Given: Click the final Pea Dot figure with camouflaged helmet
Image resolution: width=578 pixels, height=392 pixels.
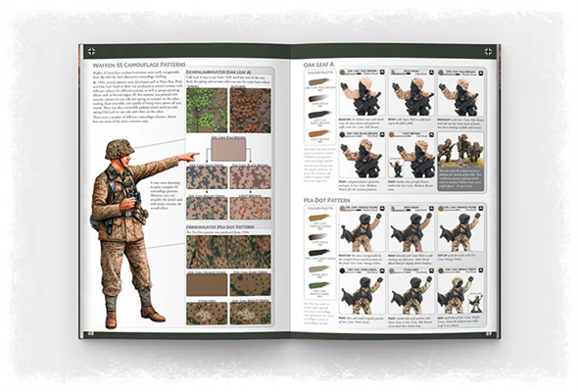Looking at the screenshot, I should (x=460, y=295).
